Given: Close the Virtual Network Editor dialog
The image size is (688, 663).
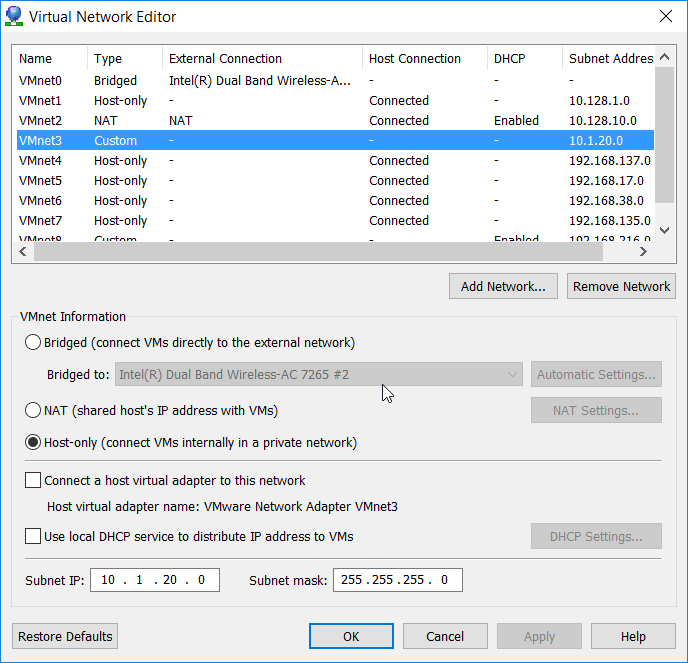Looking at the screenshot, I should pos(665,16).
